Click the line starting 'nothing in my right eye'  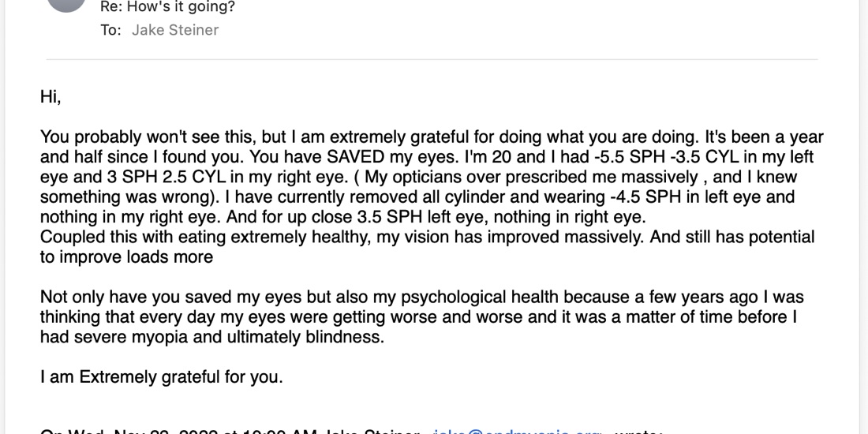pos(342,217)
